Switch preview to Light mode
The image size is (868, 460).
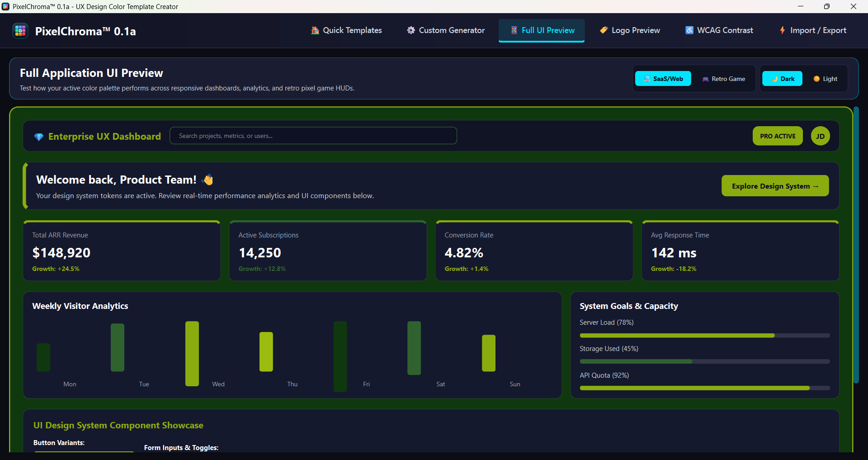(x=826, y=79)
